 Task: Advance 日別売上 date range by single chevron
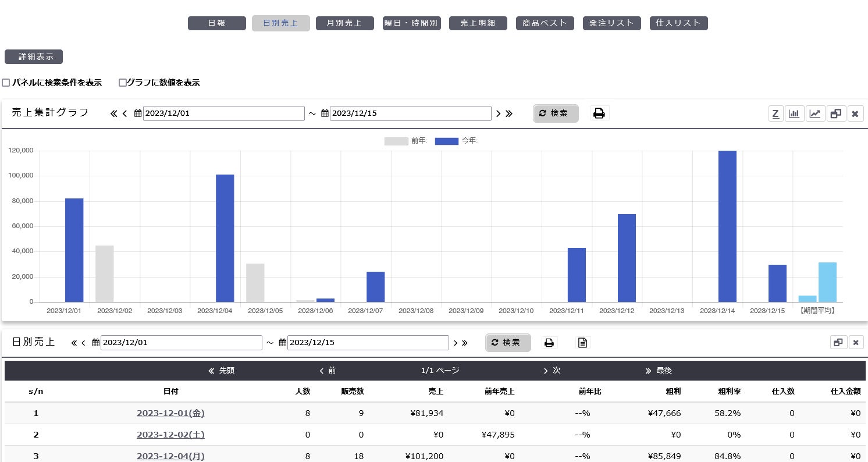tap(456, 343)
